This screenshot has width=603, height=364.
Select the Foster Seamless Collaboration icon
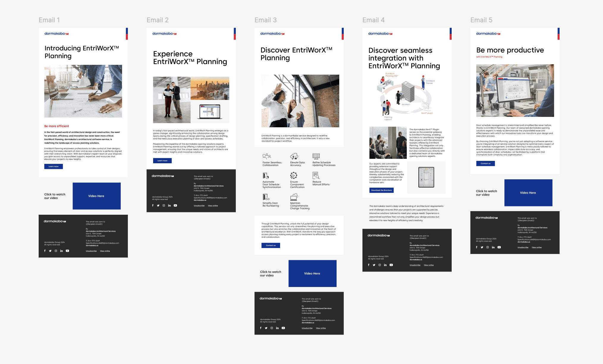pyautogui.click(x=267, y=156)
